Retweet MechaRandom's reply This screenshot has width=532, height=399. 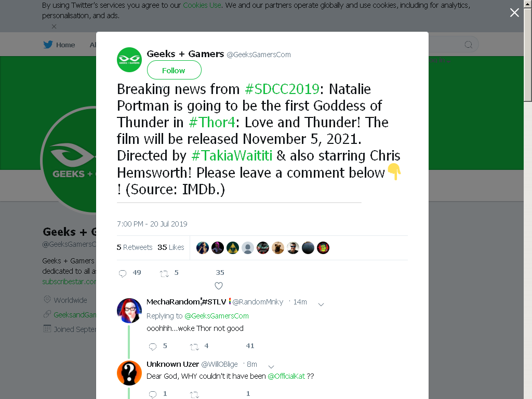tap(194, 347)
